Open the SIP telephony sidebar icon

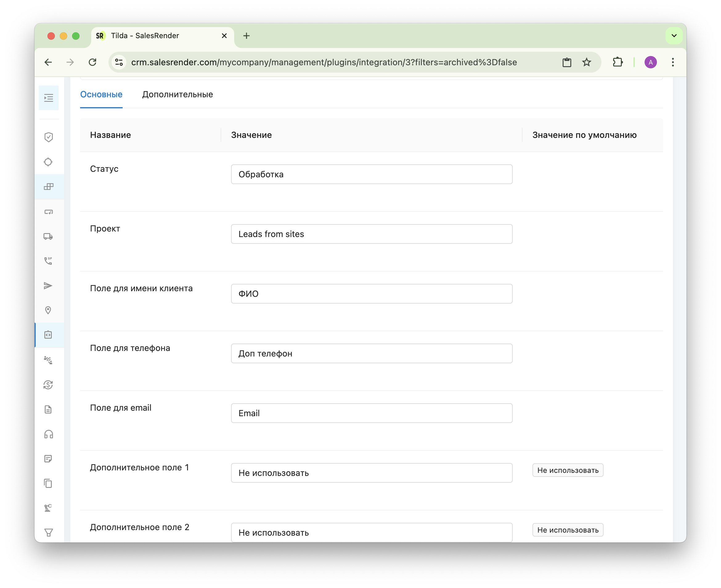[x=48, y=261]
